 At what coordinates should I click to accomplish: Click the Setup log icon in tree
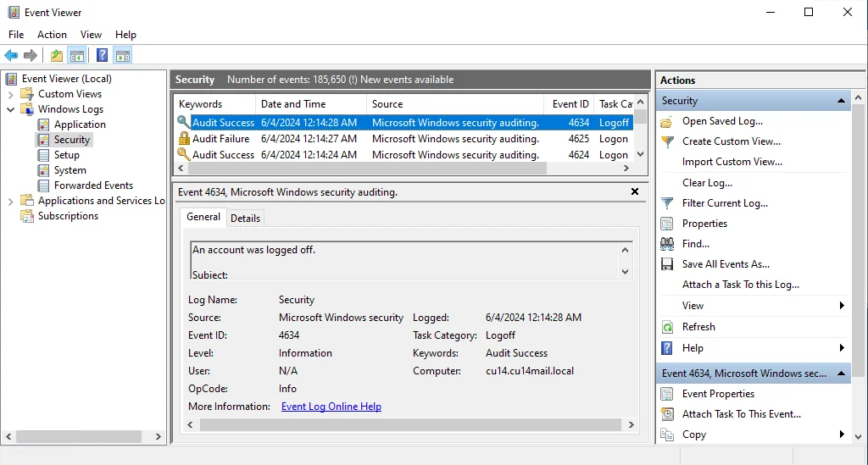click(43, 155)
